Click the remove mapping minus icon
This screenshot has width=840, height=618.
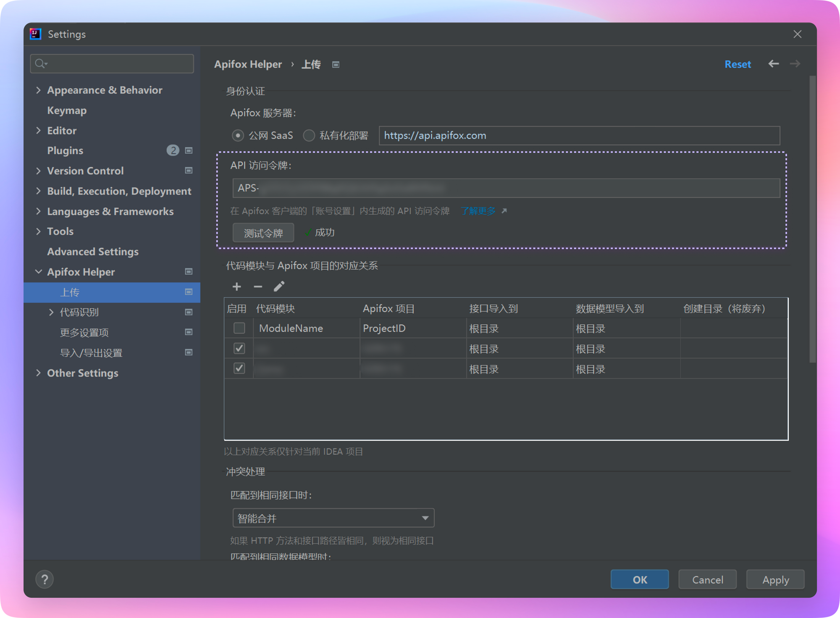(x=258, y=287)
